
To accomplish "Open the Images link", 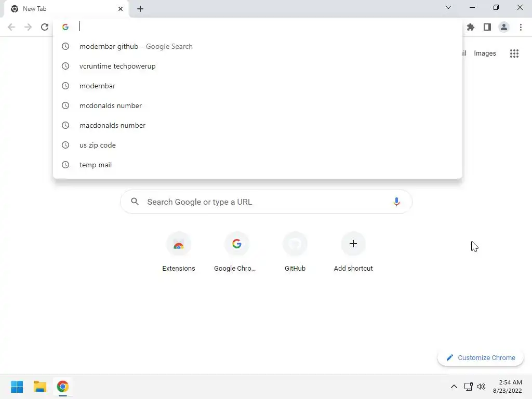I will pos(485,54).
